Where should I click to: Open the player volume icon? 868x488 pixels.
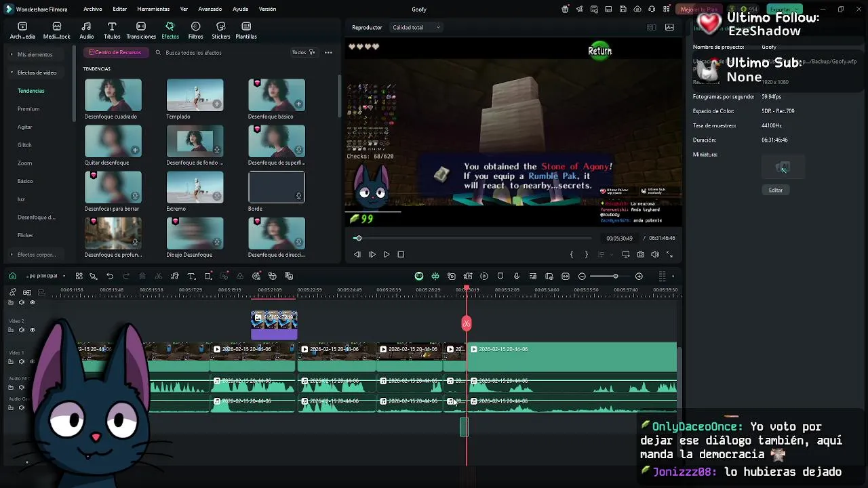(655, 254)
